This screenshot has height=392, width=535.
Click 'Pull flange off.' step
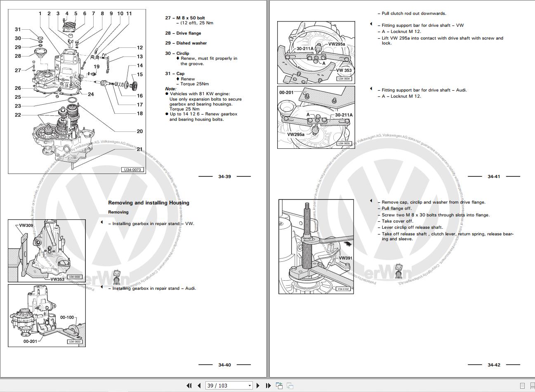point(394,209)
